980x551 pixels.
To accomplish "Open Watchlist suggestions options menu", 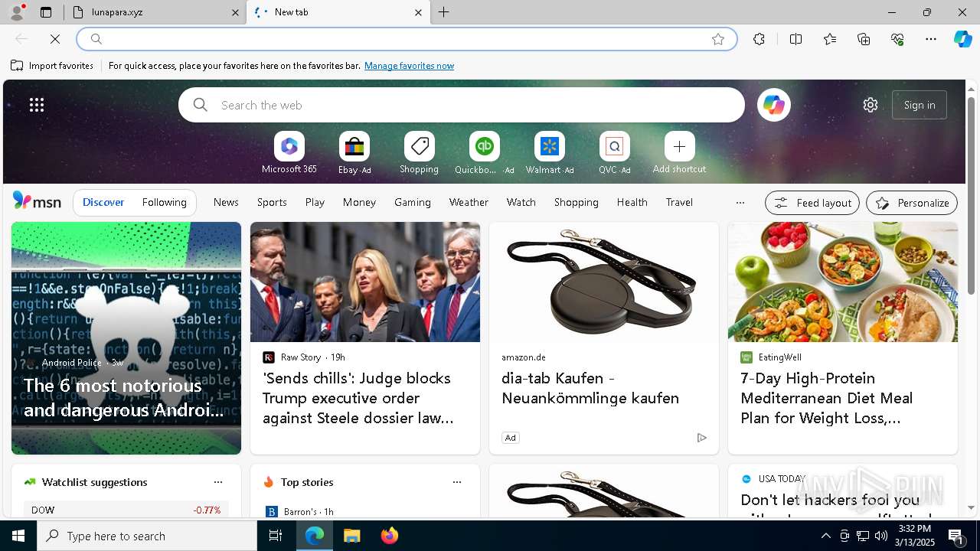I will coord(218,482).
